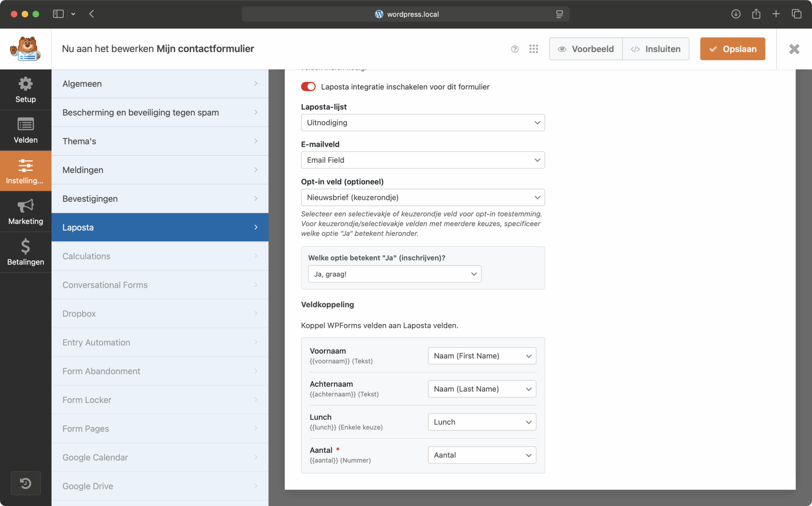The image size is (812, 506).
Task: Open the Voornaam field mapping dropdown
Action: pos(482,356)
